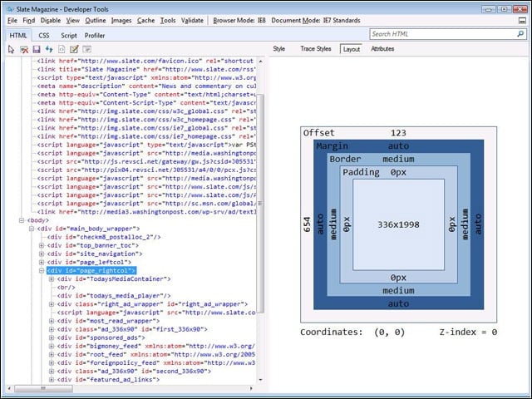Select the checkm8_postalloc_2 div row
The width and height of the screenshot is (532, 399).
[x=104, y=237]
